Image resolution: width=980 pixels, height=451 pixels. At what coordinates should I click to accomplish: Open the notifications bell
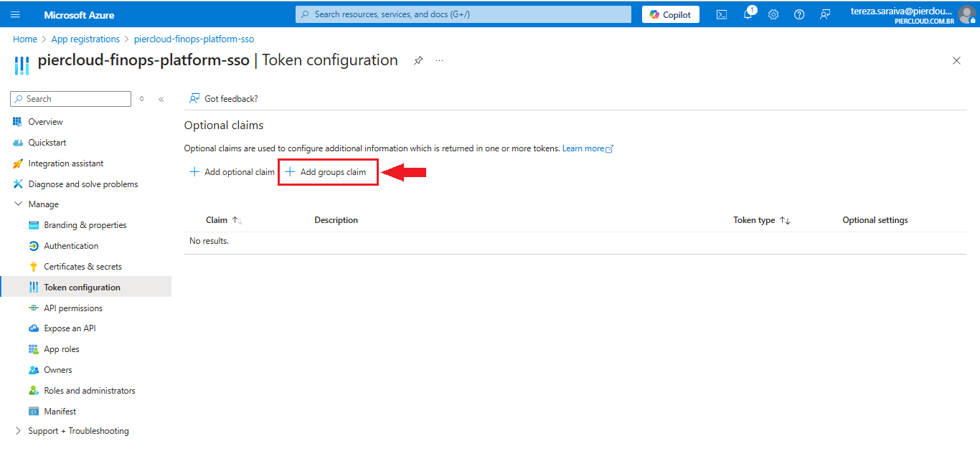pyautogui.click(x=748, y=14)
